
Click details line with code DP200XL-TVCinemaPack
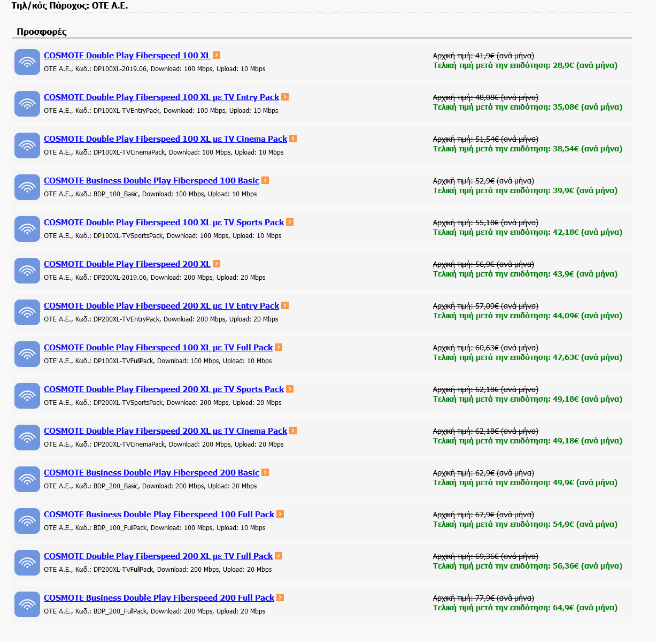coord(164,444)
